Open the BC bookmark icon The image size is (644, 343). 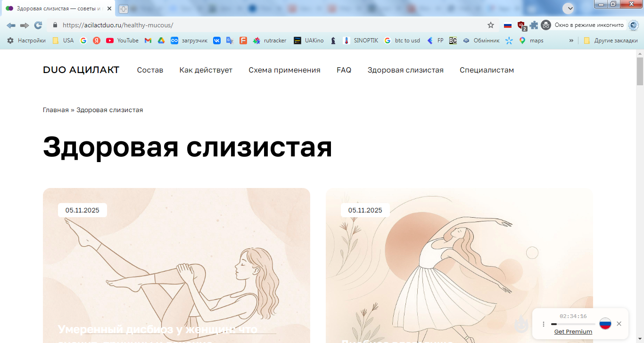453,41
